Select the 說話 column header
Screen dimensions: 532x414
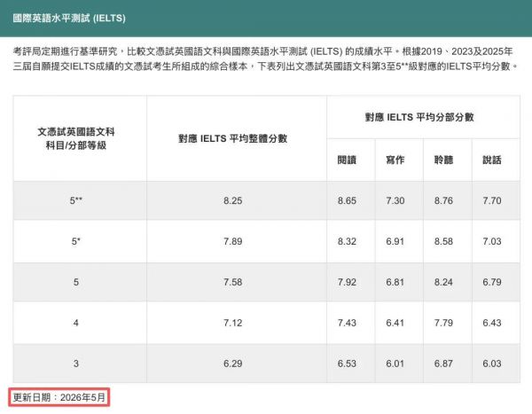point(492,160)
